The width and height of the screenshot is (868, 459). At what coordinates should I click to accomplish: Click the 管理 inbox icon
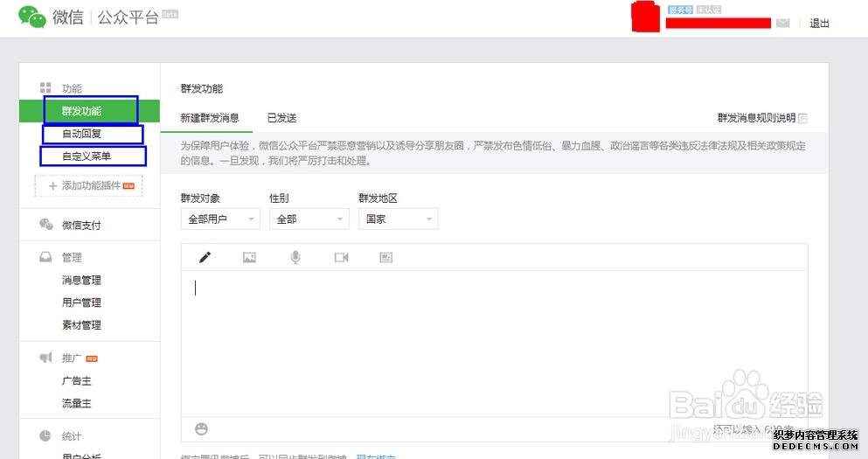(45, 257)
